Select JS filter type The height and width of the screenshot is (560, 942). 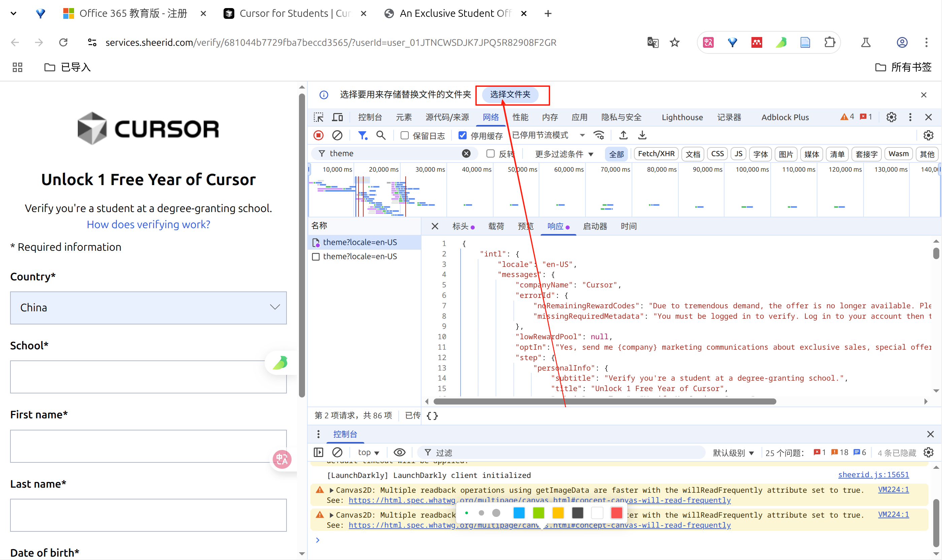739,154
